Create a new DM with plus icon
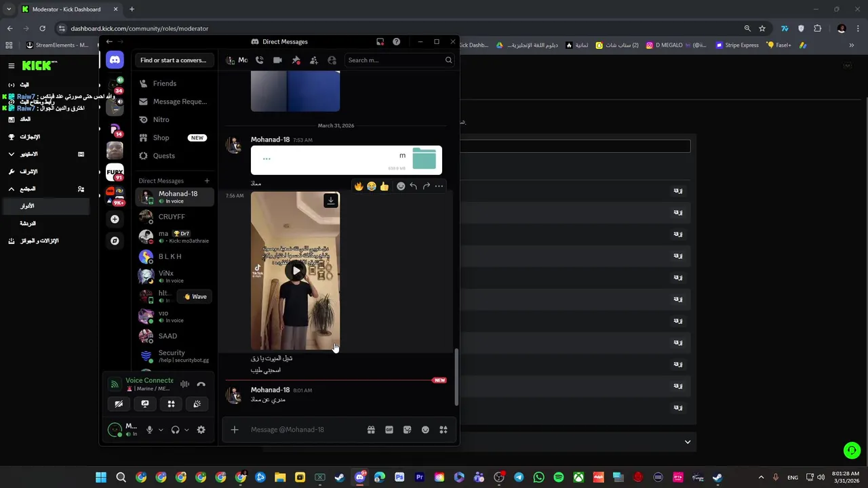 tap(207, 181)
